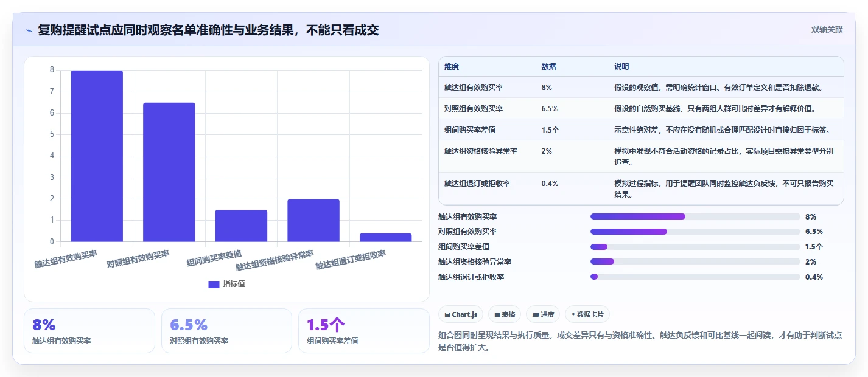Image resolution: width=868 pixels, height=377 pixels.
Task: Open the 1.5个 组间购买率差值 data card
Action: pos(364,331)
